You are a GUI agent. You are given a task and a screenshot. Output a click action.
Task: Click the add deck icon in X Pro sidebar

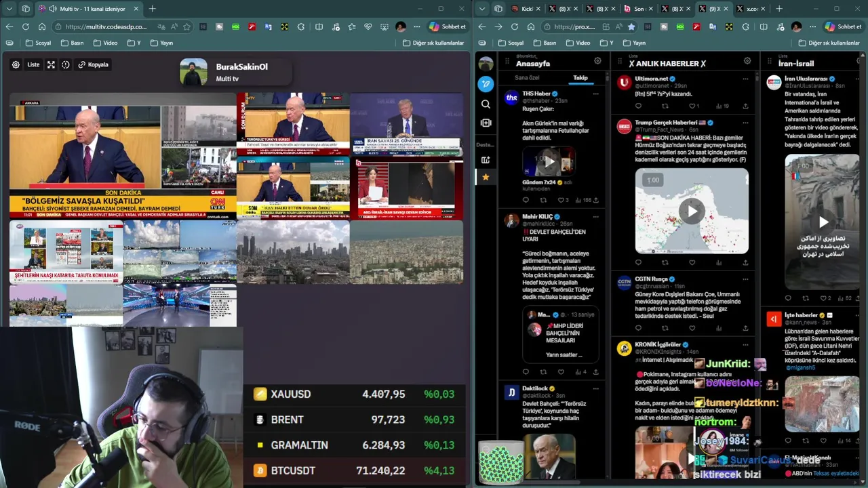(486, 160)
